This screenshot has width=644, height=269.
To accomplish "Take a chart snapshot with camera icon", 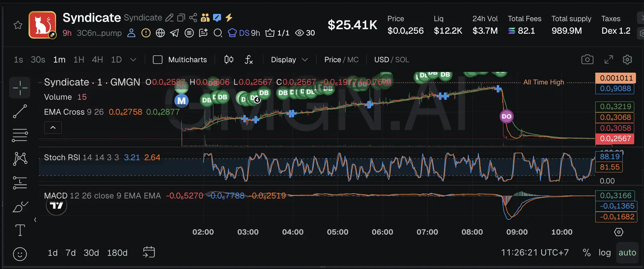I will [587, 59].
